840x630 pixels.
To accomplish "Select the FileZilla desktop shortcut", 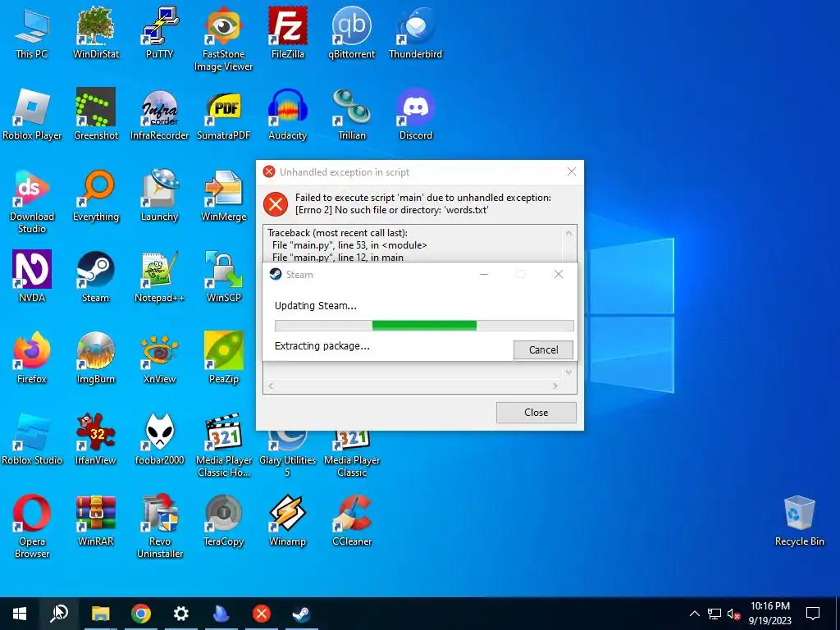I will (288, 33).
